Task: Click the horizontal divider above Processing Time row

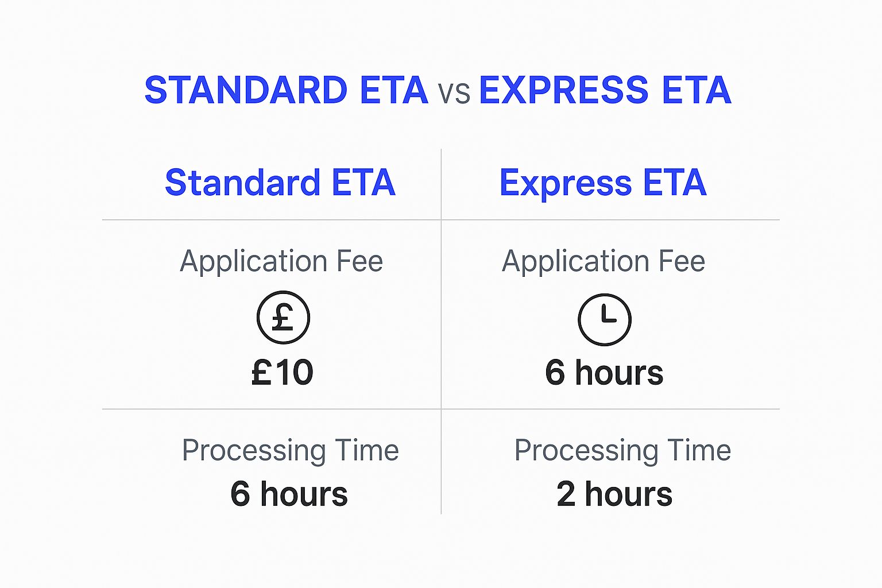Action: [270, 409]
